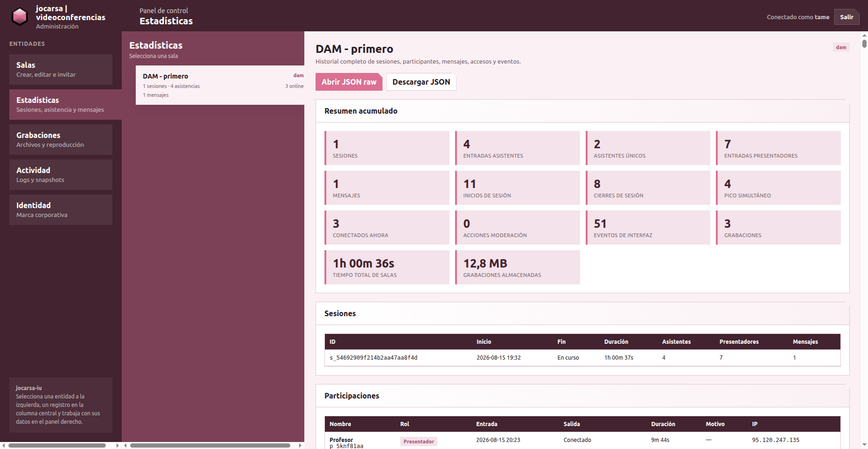The width and height of the screenshot is (868, 449).
Task: Click the Profesor participant name
Action: point(341,440)
